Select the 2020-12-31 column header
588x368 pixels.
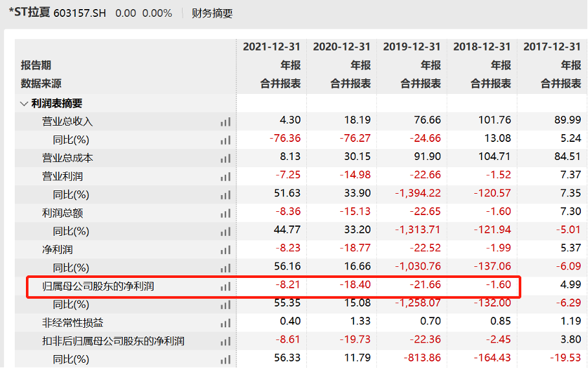(341, 47)
